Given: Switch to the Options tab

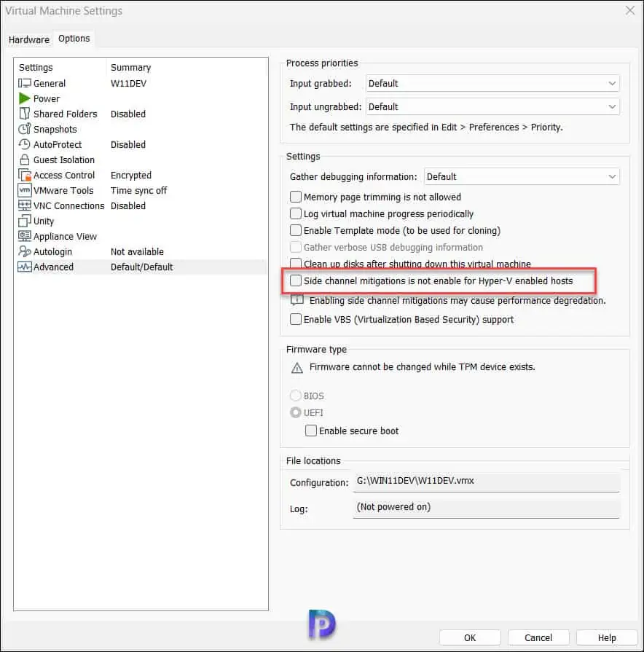Looking at the screenshot, I should point(74,39).
